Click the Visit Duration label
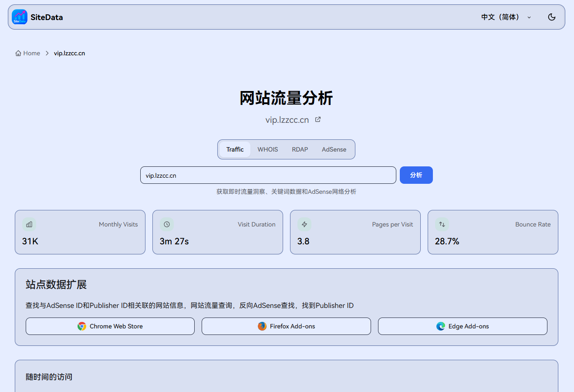 coord(257,224)
